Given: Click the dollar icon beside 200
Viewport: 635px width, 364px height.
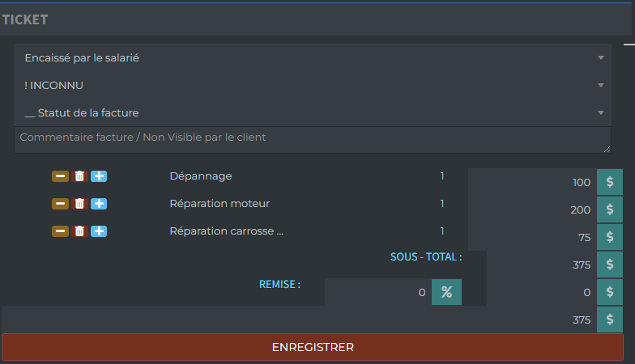Looking at the screenshot, I should click(x=609, y=210).
